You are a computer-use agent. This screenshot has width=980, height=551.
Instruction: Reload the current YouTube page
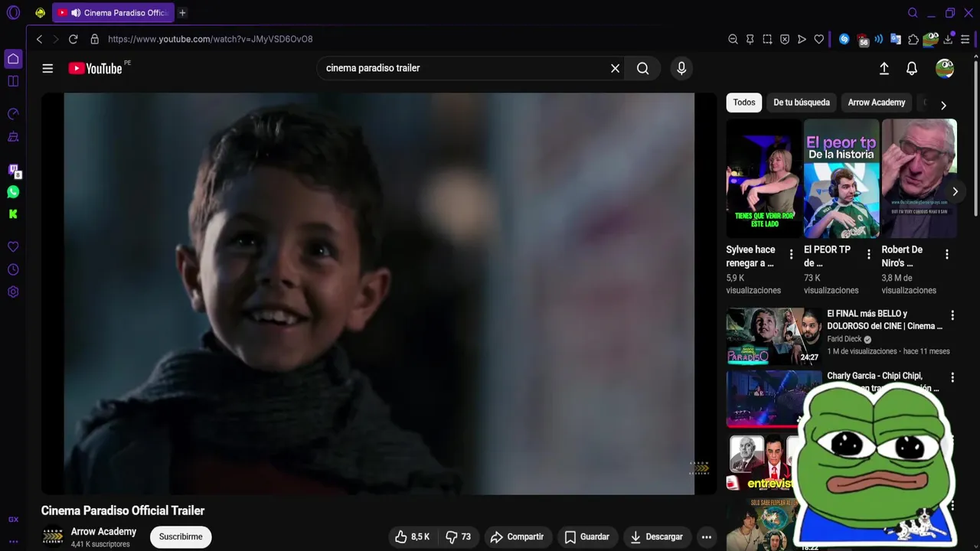tap(73, 39)
